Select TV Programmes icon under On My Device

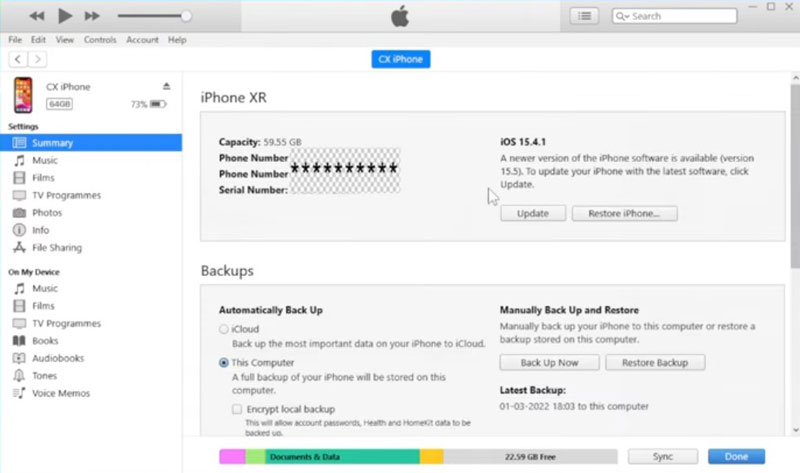click(x=19, y=323)
